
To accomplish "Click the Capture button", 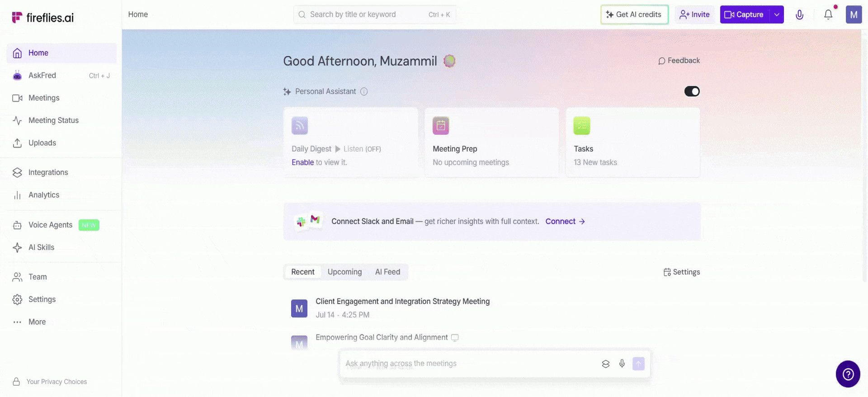I will coord(745,14).
